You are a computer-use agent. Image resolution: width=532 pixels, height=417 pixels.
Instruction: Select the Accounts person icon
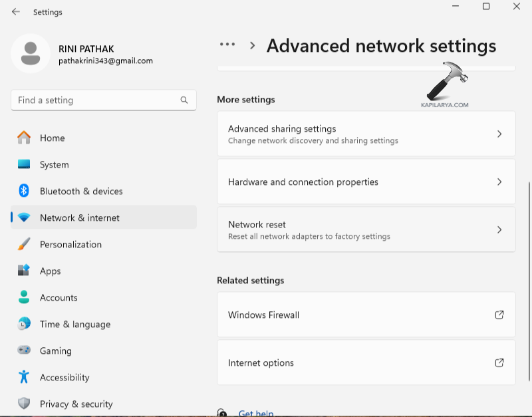click(24, 297)
